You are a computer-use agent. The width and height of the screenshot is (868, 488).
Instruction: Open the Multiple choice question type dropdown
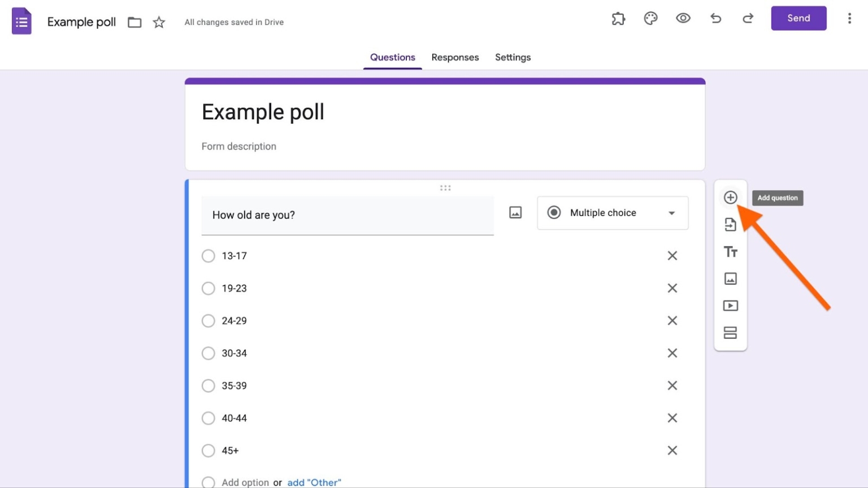point(613,213)
